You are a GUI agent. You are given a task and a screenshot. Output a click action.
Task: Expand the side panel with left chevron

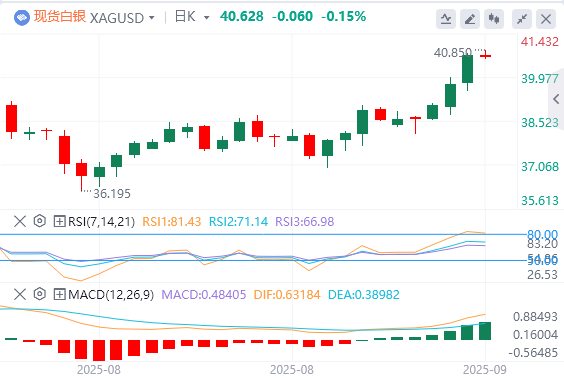(x=556, y=99)
